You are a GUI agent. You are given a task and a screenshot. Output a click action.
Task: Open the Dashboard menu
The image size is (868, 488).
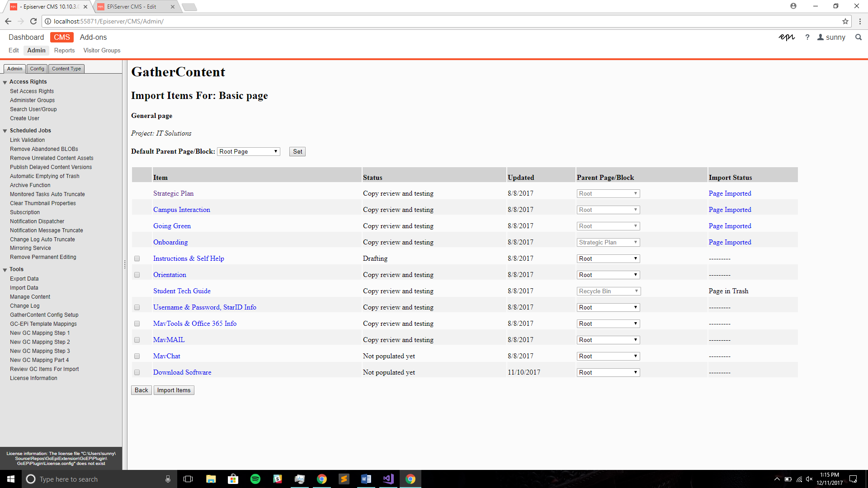tap(26, 38)
